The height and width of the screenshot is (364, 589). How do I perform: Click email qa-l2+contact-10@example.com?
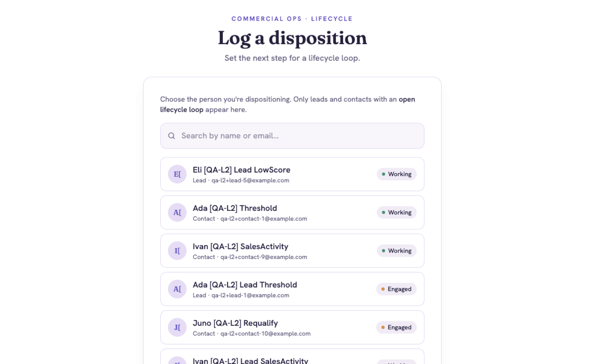265,334
